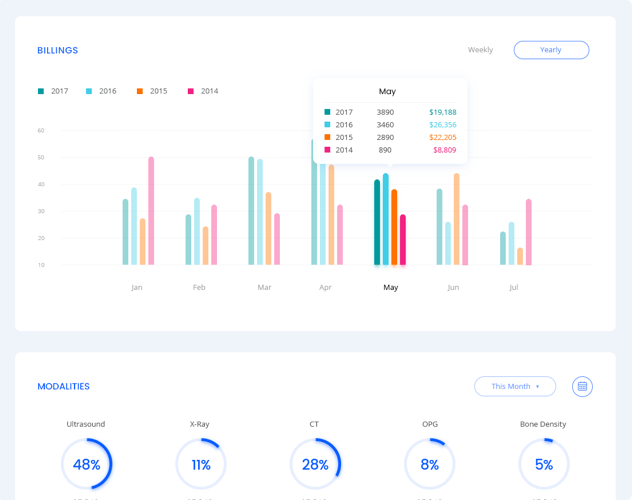Screen dimensions: 632x500
Task: Click the tall pink Jan 2014 bar
Action: click(151, 210)
